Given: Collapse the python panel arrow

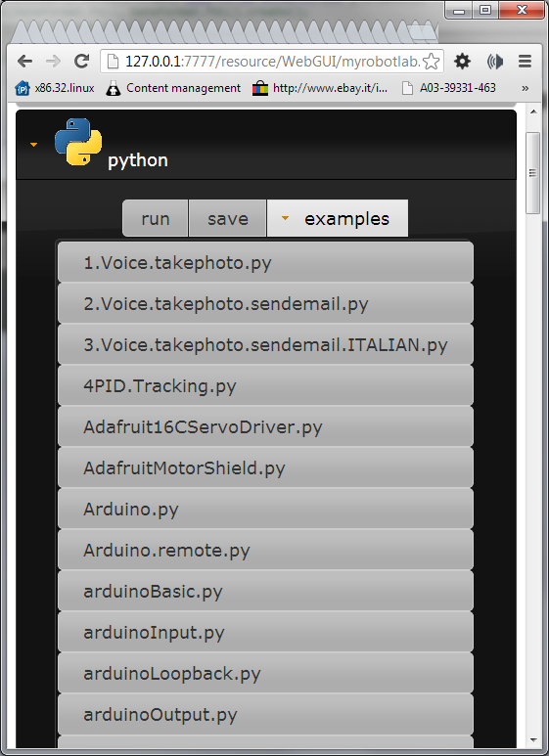Looking at the screenshot, I should [34, 145].
